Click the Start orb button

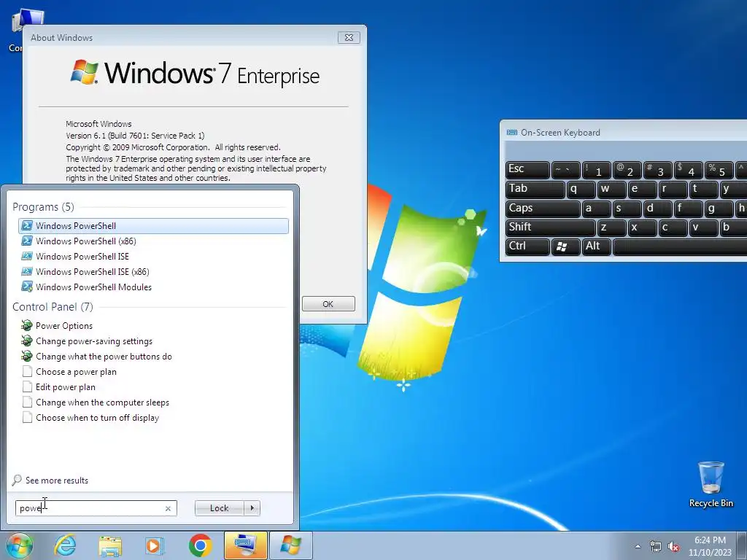pos(20,545)
